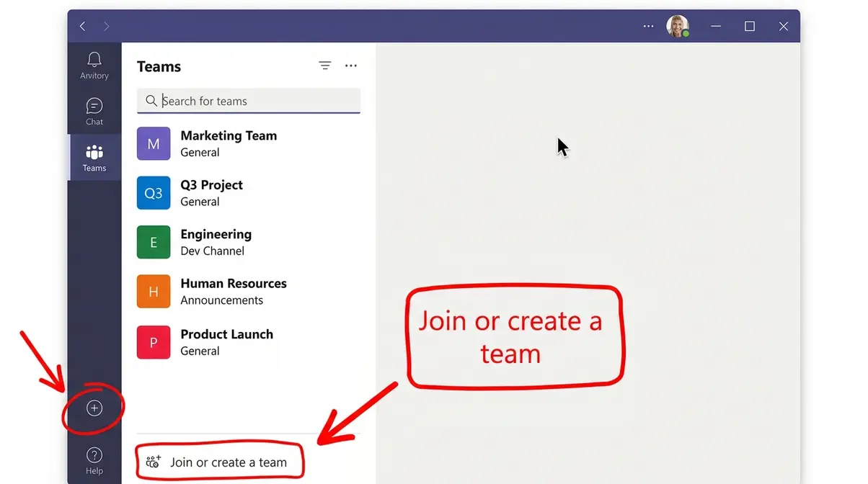This screenshot has width=868, height=484.
Task: Open Dev Channel under Engineering
Action: point(213,251)
